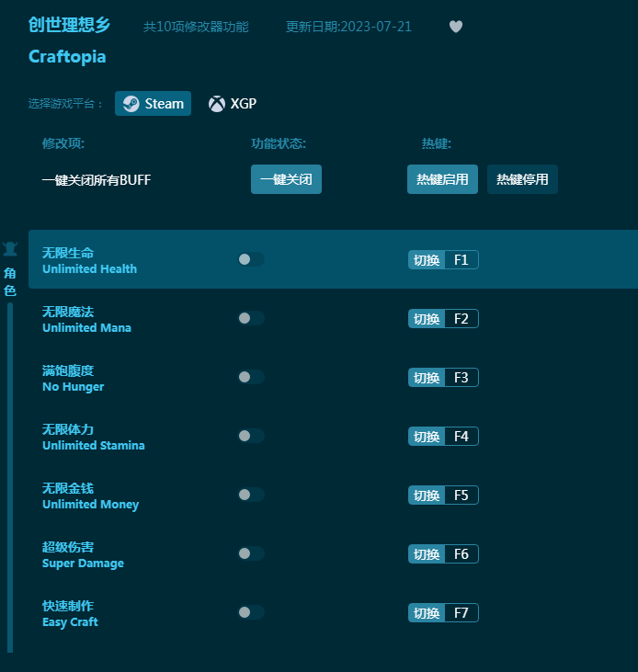Image resolution: width=638 pixels, height=672 pixels.
Task: Click the Super Damage label
Action: point(83,564)
